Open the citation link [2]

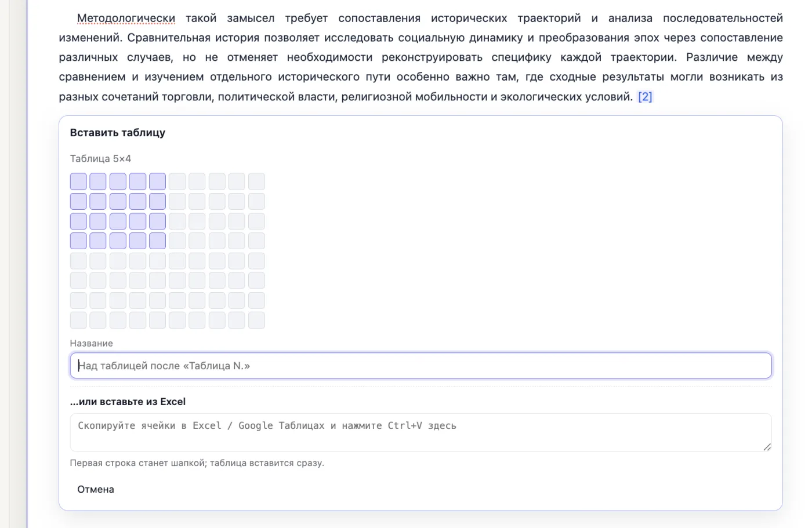pyautogui.click(x=645, y=97)
